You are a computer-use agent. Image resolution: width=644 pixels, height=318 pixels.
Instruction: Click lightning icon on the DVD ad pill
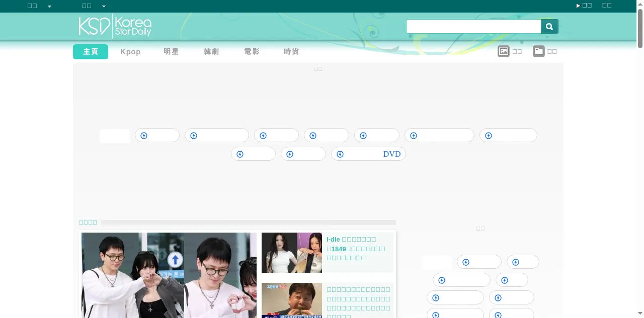click(340, 154)
